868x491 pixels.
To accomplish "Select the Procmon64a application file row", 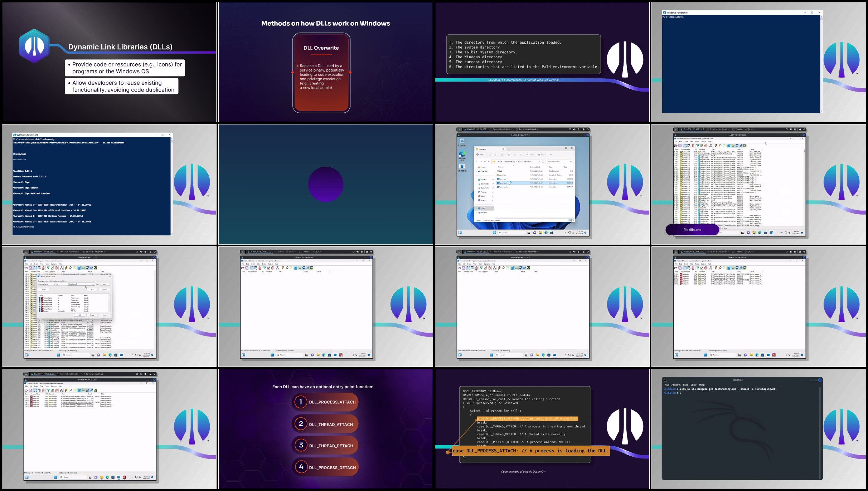I will (535, 187).
